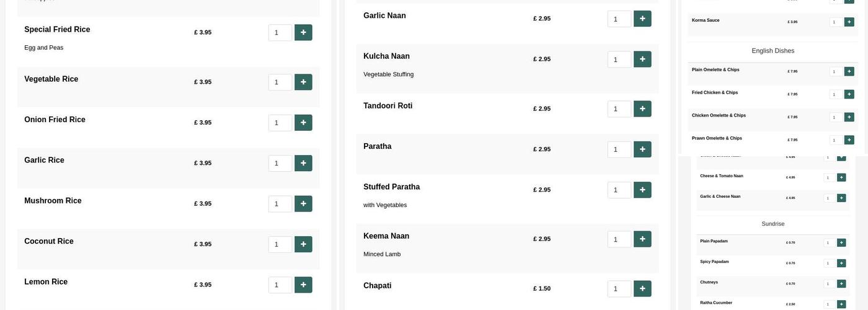Add Plain Omelette & Chips to order
The image size is (868, 310).
click(849, 71)
